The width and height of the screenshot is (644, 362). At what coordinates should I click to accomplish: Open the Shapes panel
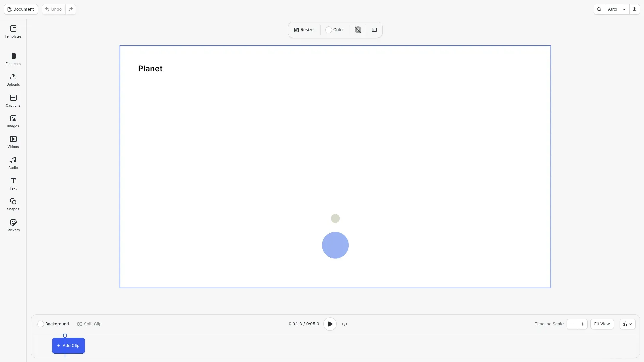pos(13,205)
